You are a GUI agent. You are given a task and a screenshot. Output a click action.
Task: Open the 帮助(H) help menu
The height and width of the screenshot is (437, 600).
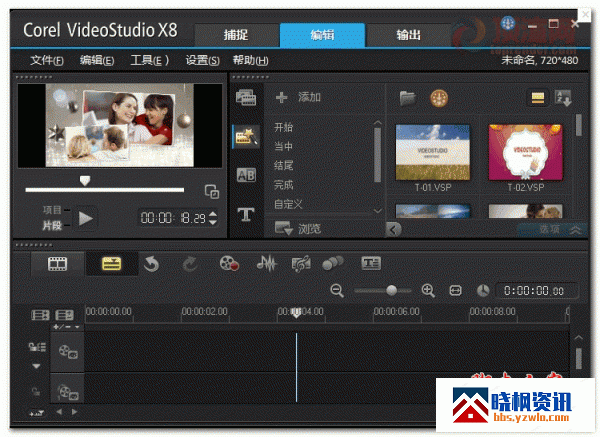(x=251, y=60)
